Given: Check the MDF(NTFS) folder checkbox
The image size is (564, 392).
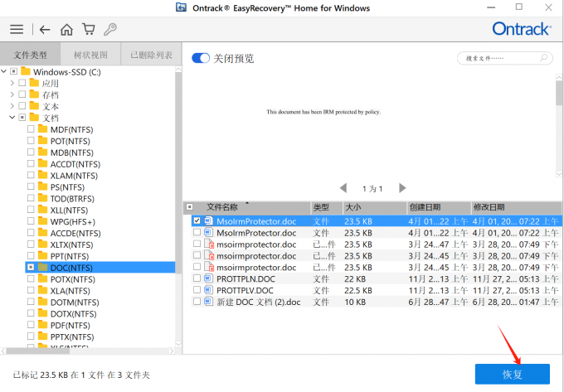Looking at the screenshot, I should coord(31,129).
